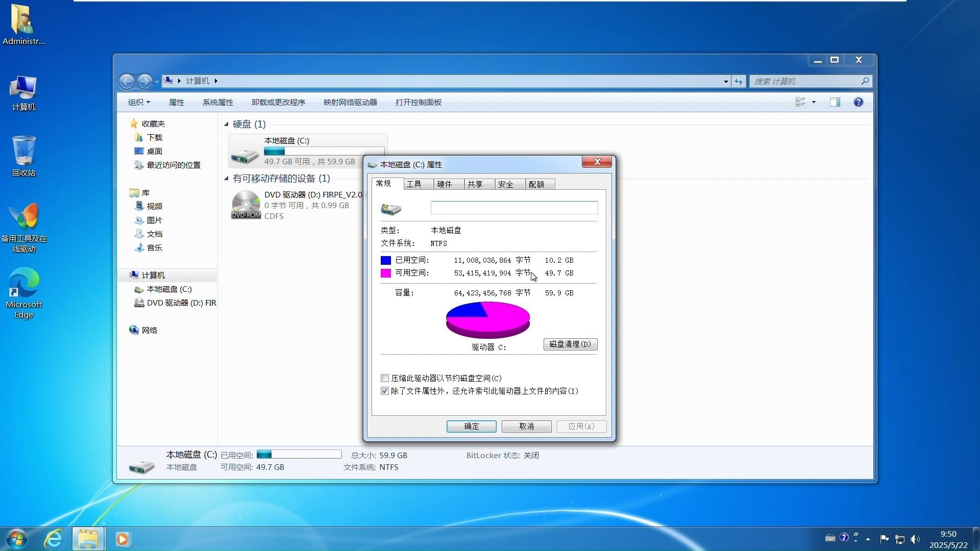
Task: Show hidden tray icons arrow
Action: tap(868, 539)
